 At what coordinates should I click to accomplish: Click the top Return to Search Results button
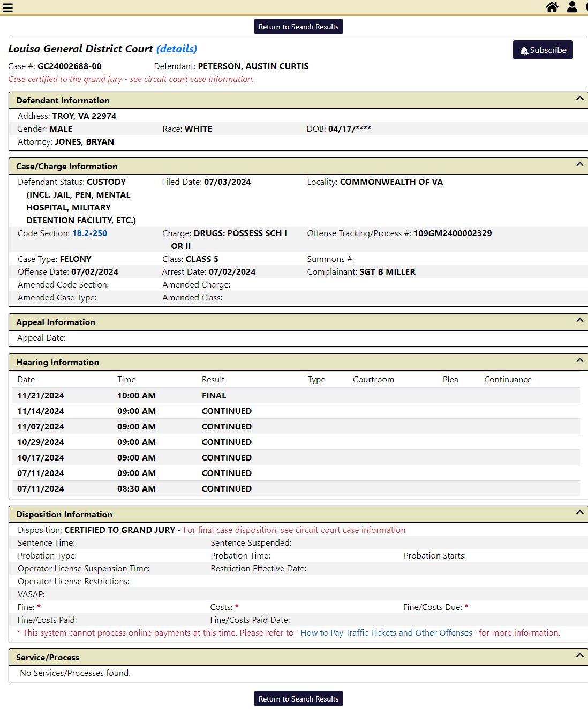point(298,27)
